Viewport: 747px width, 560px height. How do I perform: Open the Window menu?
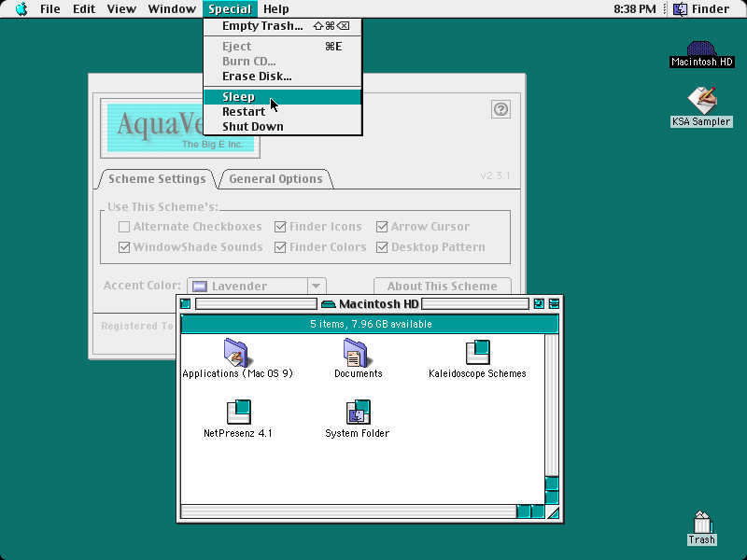172,9
